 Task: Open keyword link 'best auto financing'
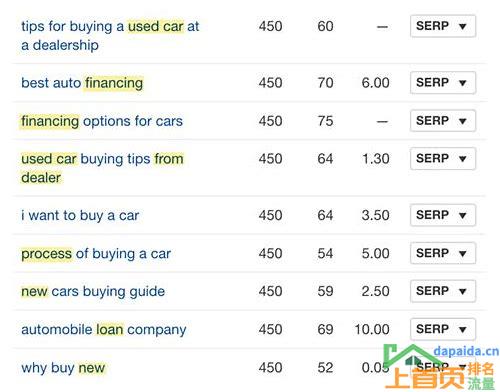click(x=82, y=83)
